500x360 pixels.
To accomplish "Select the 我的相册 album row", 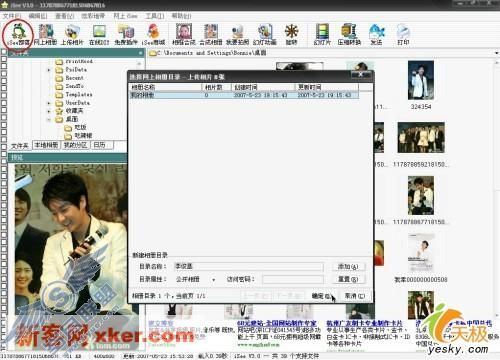I will [244, 95].
